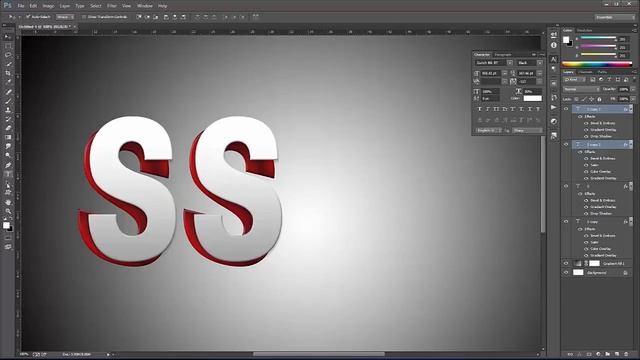
Task: Switch to the Paragraph tab
Action: [503, 55]
